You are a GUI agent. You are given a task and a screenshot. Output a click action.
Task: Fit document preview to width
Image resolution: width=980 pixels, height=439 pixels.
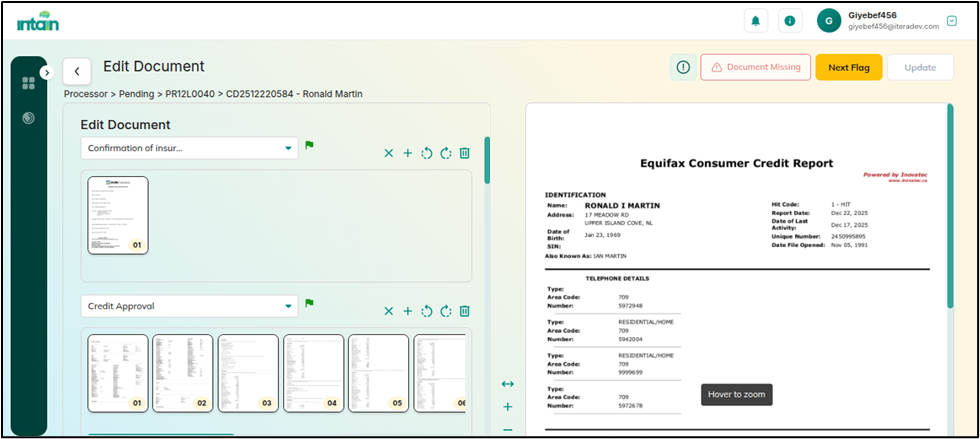pos(507,384)
